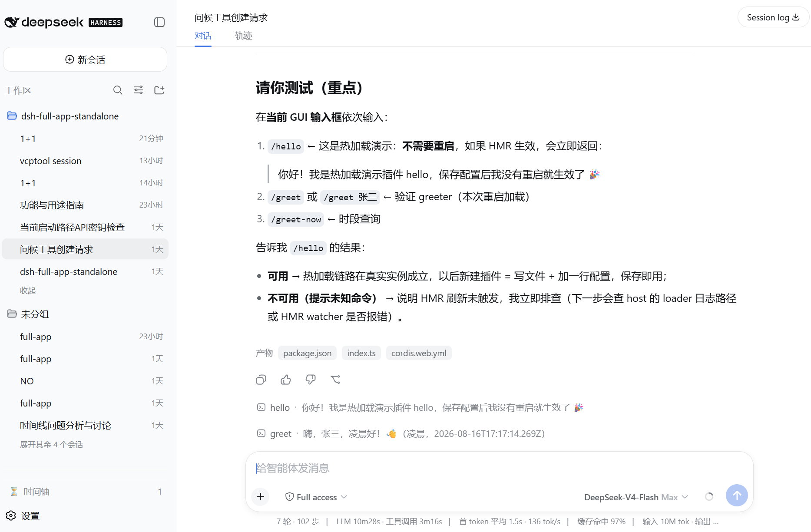This screenshot has height=532, width=811.
Task: Add attachment with plus button
Action: click(261, 497)
